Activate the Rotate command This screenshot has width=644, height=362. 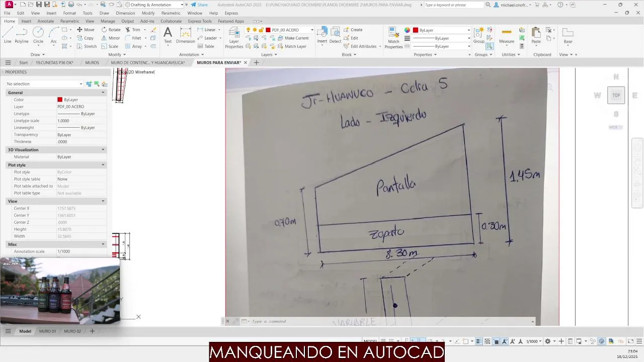111,30
